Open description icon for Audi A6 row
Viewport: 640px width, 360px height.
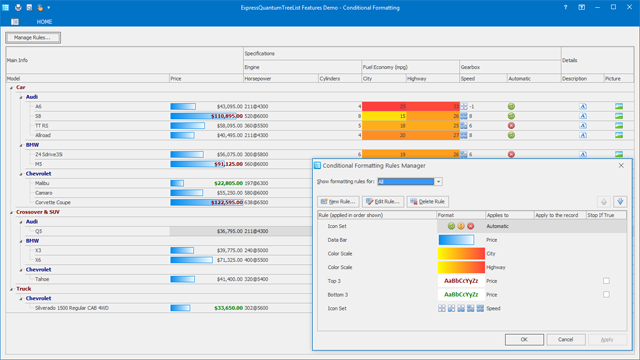coord(583,107)
